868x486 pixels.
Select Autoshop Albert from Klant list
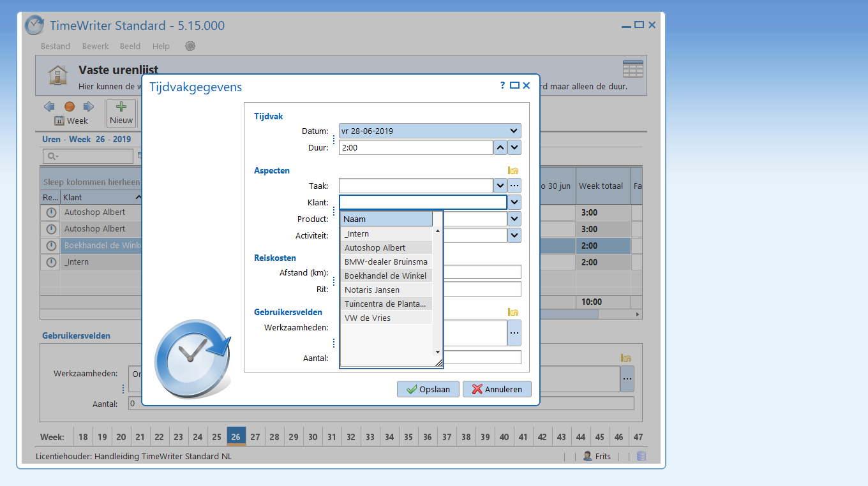pos(387,247)
